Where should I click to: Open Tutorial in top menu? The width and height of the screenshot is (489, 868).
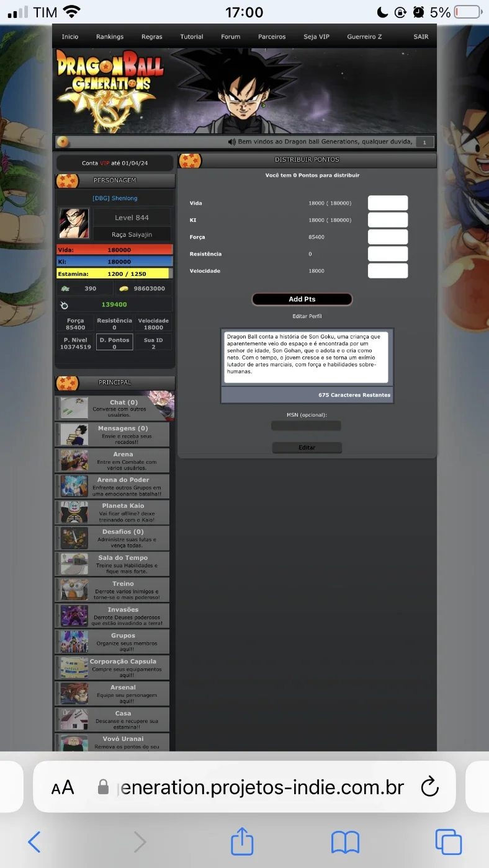[x=192, y=37]
